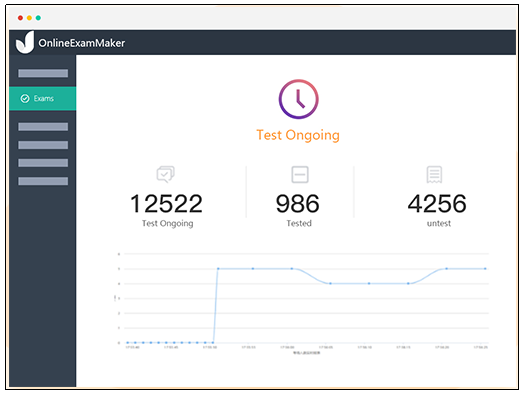Click the OnlineExamMaker brand name
This screenshot has width=525, height=396.
click(x=81, y=43)
